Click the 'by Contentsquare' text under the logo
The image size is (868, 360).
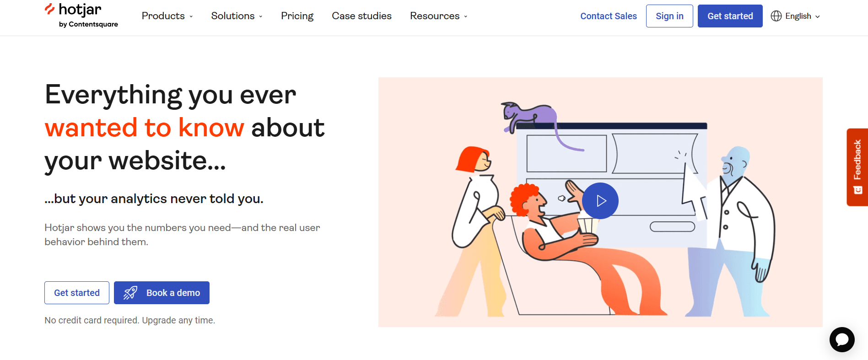tap(88, 24)
